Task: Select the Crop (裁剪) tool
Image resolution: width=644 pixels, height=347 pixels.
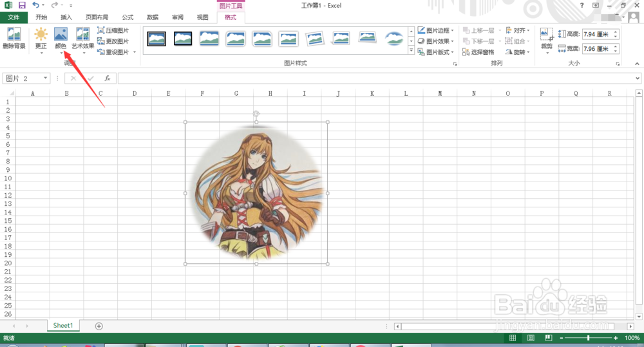Action: 547,41
